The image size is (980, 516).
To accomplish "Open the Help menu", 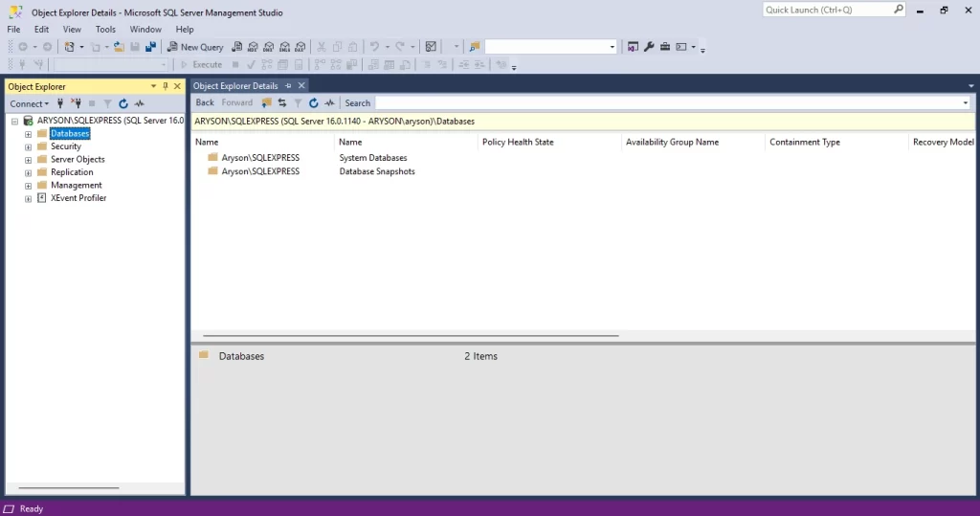I will [x=185, y=30].
